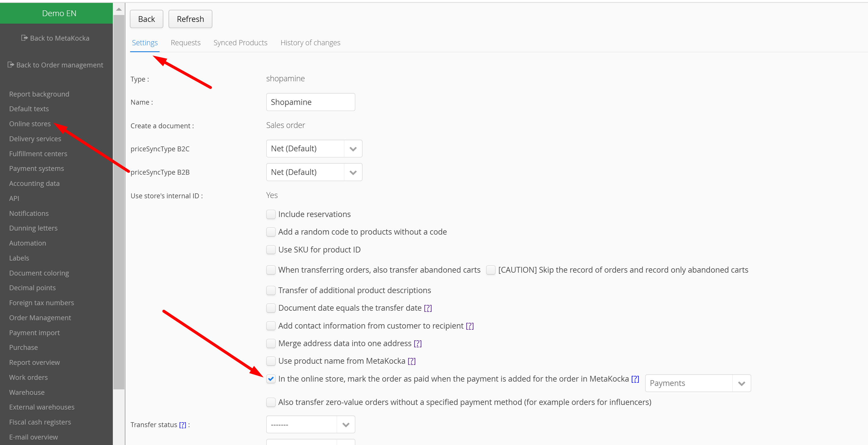Click the exit icon beside Back to MetaKocka
The height and width of the screenshot is (445, 868).
24,38
